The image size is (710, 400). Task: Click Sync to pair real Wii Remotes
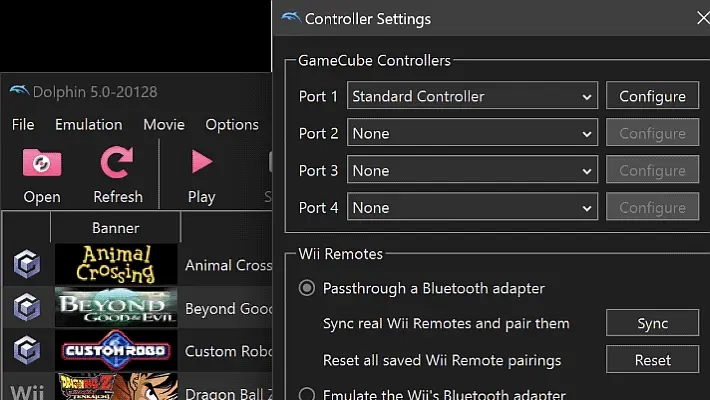point(652,323)
